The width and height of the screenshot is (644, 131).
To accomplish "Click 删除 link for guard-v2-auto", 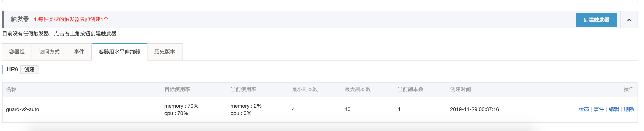I will (628, 109).
